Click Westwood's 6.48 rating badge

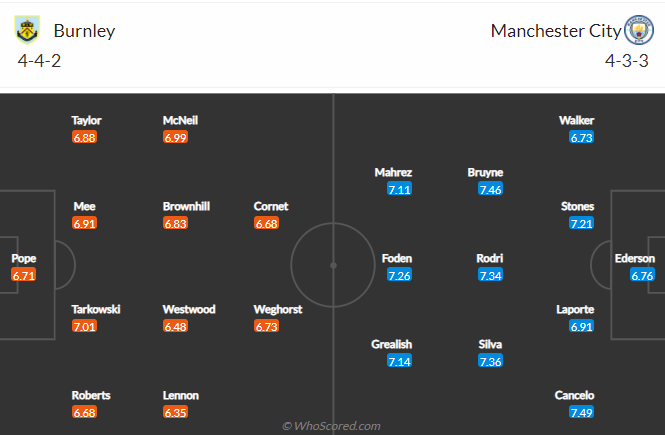point(175,326)
